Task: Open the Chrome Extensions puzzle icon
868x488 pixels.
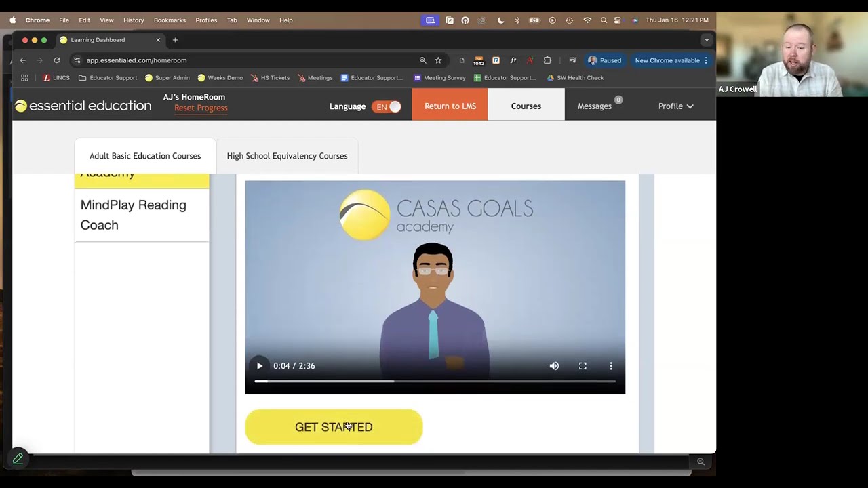Action: pos(547,60)
